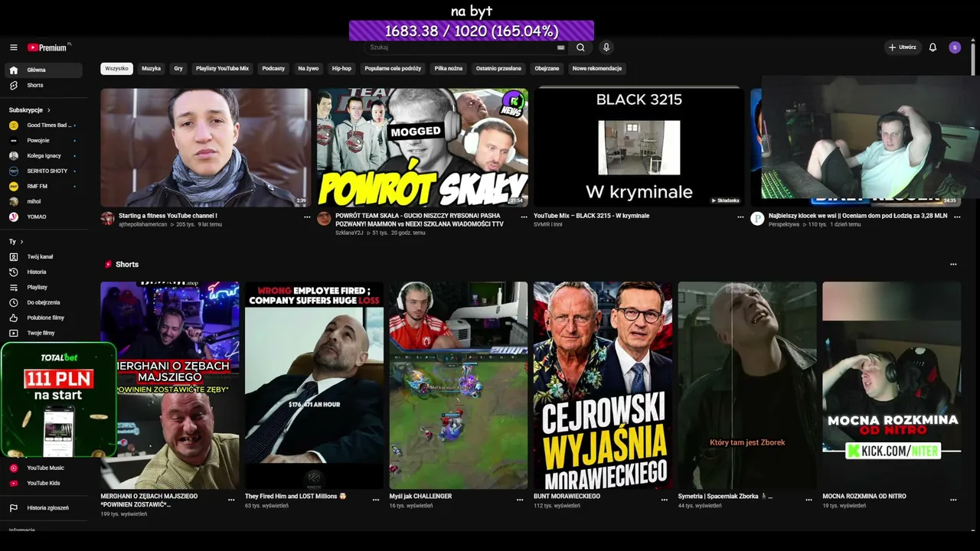Open the mihol channel subscription

pyautogui.click(x=44, y=202)
